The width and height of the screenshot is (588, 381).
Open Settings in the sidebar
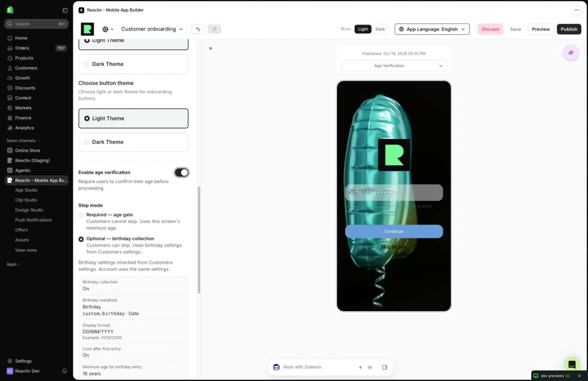coord(36,361)
